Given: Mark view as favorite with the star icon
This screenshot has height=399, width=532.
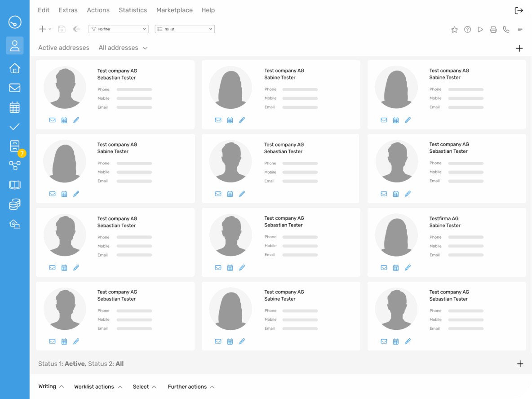Looking at the screenshot, I should point(454,29).
